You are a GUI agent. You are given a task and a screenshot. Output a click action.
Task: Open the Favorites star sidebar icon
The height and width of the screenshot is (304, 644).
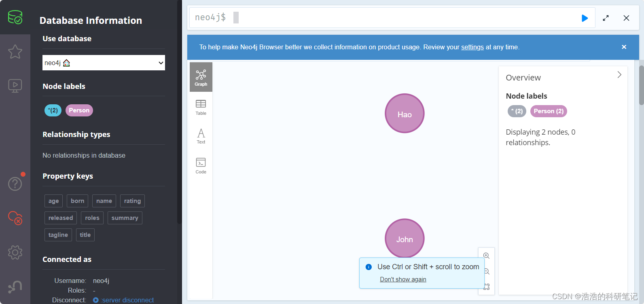click(15, 52)
